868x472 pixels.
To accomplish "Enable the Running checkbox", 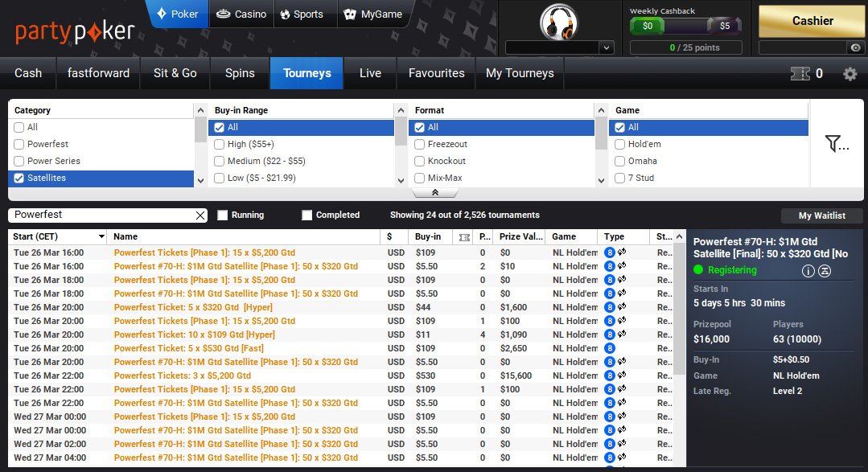I will pos(223,215).
